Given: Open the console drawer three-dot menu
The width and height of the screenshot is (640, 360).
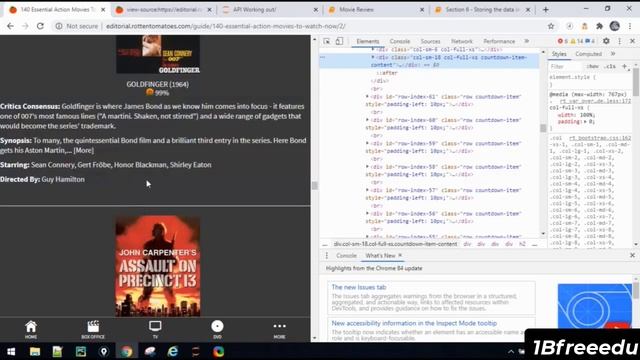Looking at the screenshot, I should [327, 256].
